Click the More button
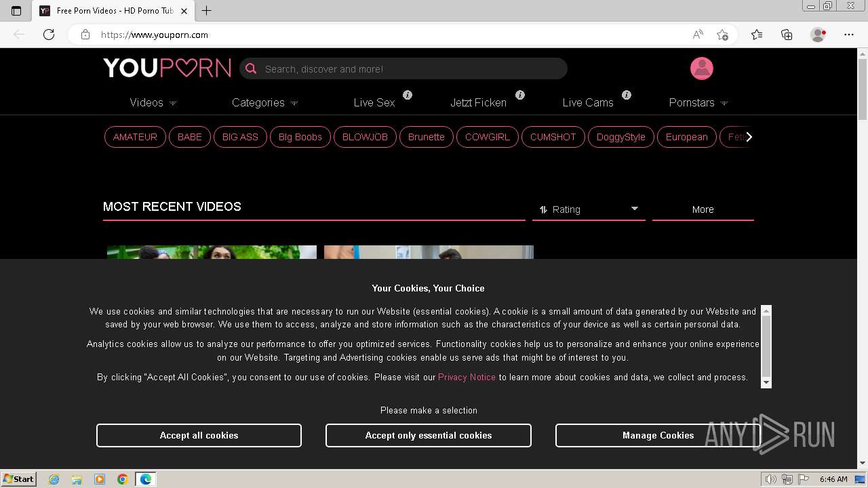Image resolution: width=868 pixels, height=488 pixels. (x=703, y=209)
